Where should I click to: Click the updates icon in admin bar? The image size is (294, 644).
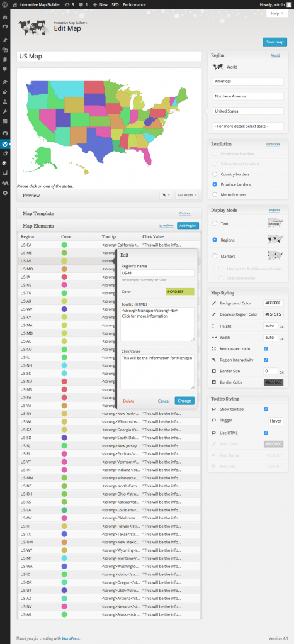[67, 4]
